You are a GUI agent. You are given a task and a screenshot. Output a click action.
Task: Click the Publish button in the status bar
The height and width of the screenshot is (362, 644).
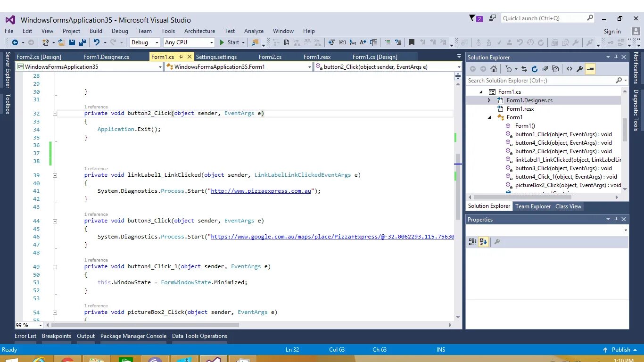tap(621, 350)
